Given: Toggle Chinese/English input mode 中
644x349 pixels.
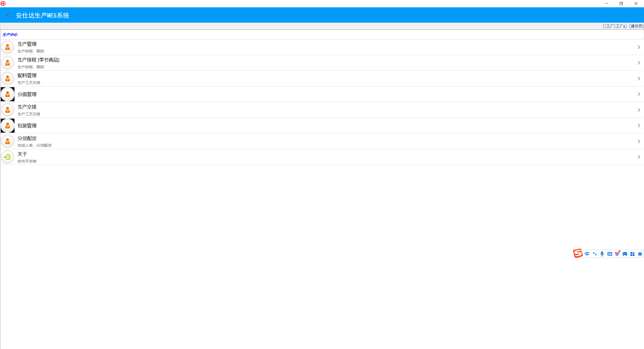Looking at the screenshot, I should coord(587,254).
